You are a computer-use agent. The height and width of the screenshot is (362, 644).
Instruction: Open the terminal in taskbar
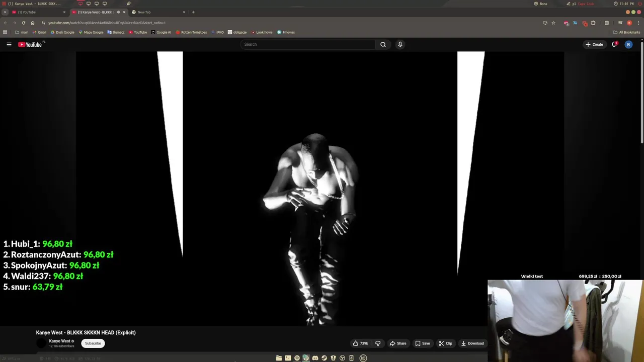(x=288, y=358)
